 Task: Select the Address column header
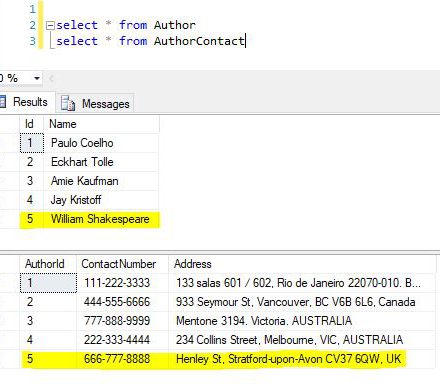[302, 264]
